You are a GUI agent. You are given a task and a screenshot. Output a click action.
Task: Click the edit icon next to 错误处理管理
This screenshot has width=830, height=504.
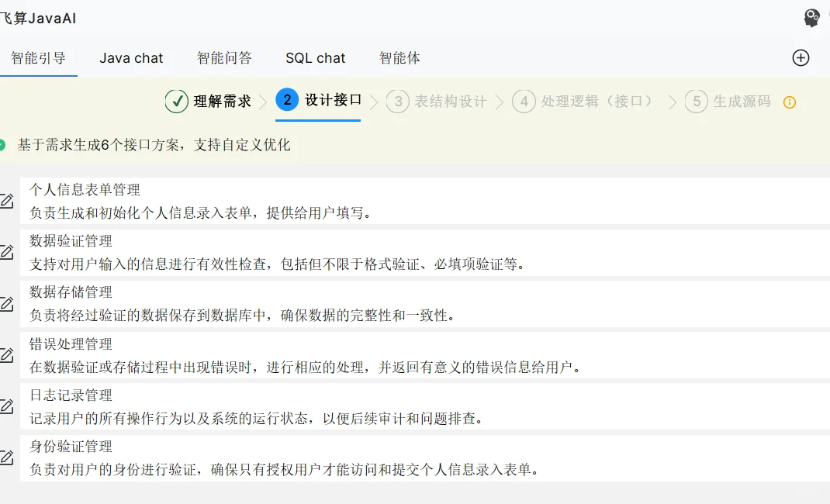pos(6,354)
